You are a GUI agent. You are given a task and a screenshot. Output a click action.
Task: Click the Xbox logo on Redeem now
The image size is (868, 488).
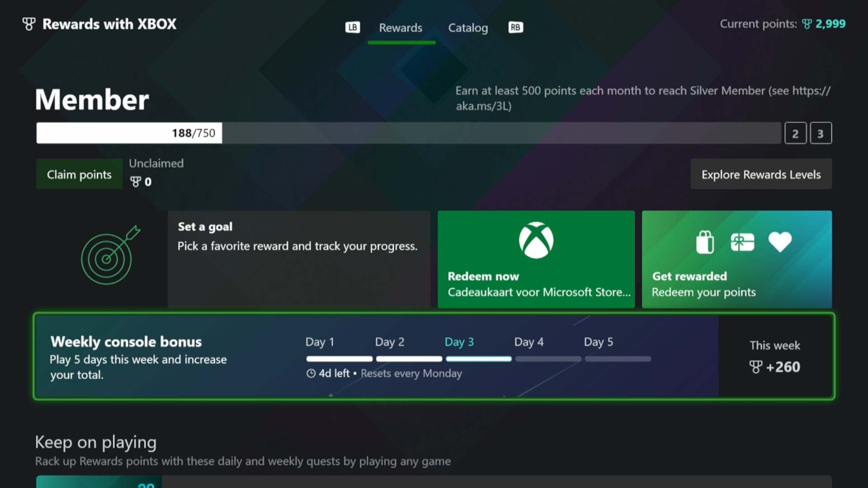pos(536,240)
